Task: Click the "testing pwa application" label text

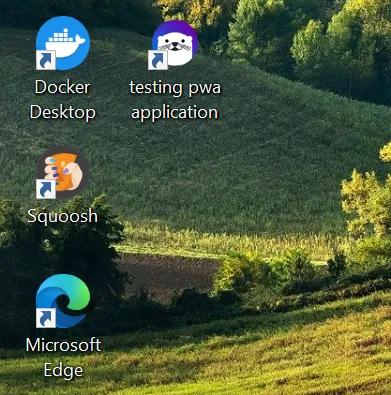Action: coord(175,100)
